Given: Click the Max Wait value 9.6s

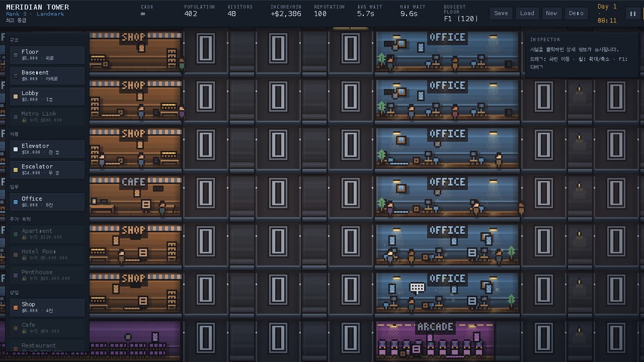Looking at the screenshot, I should pos(409,14).
